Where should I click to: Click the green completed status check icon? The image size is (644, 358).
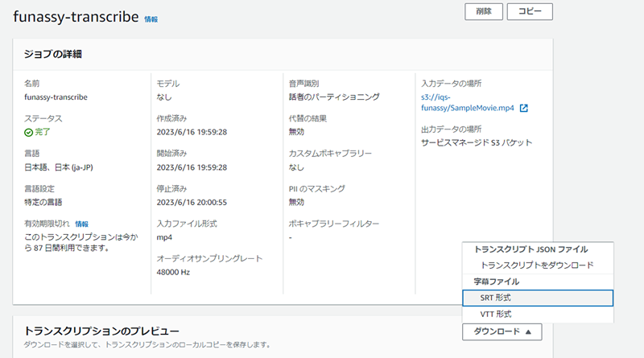[x=28, y=132]
